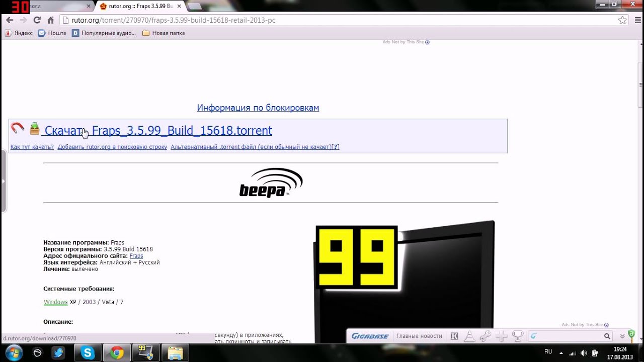Expand the Gigabase bar chevron
This screenshot has width=644, height=362.
[622, 336]
